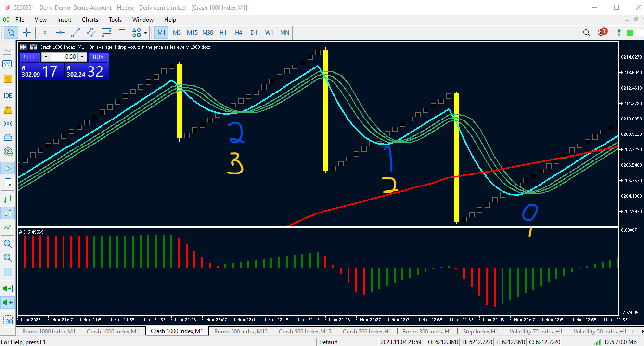This screenshot has width=644, height=346.
Task: Select the H1 timeframe
Action: [x=223, y=33]
